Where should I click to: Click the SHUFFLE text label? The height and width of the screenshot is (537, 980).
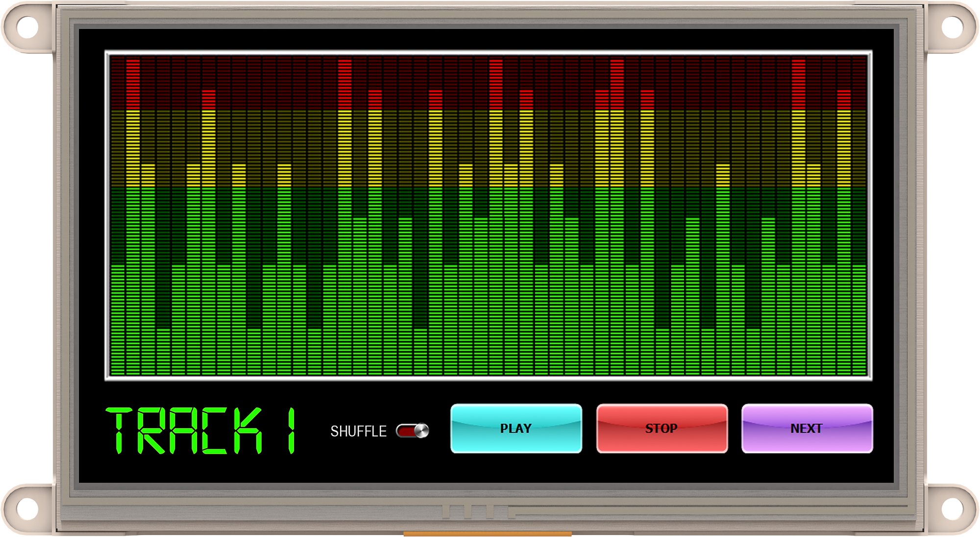pyautogui.click(x=358, y=431)
